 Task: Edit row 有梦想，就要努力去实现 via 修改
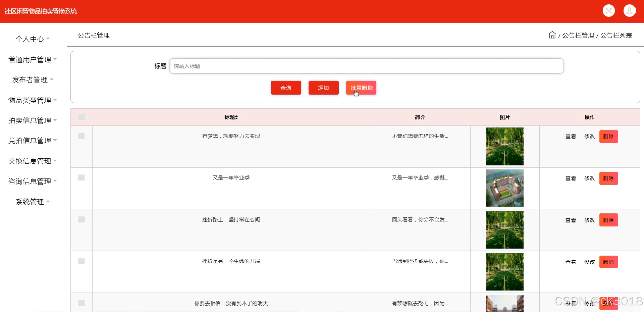590,137
